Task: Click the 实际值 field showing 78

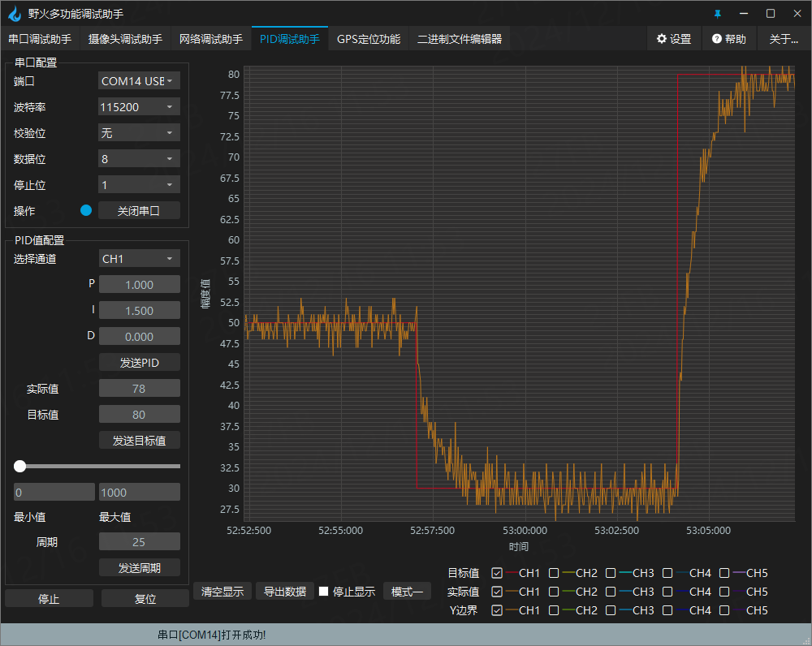Action: (x=140, y=388)
